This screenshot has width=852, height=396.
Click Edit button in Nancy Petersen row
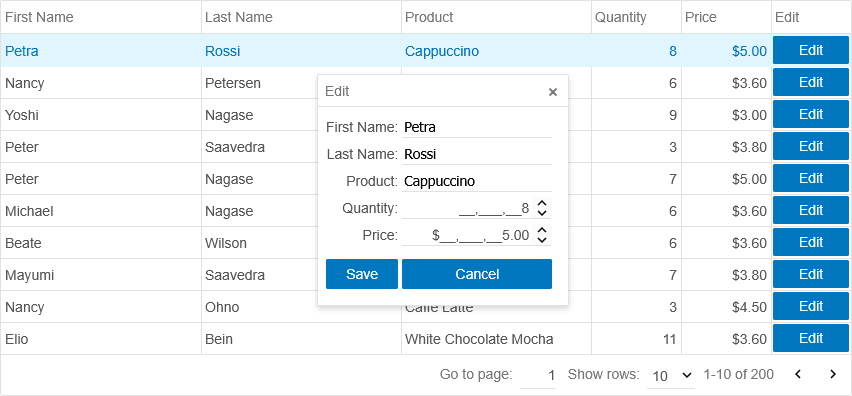(811, 82)
